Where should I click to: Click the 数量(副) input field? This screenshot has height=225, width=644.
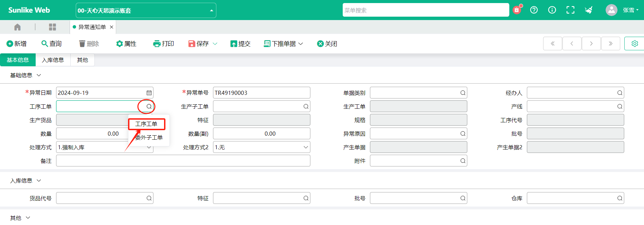pos(262,134)
